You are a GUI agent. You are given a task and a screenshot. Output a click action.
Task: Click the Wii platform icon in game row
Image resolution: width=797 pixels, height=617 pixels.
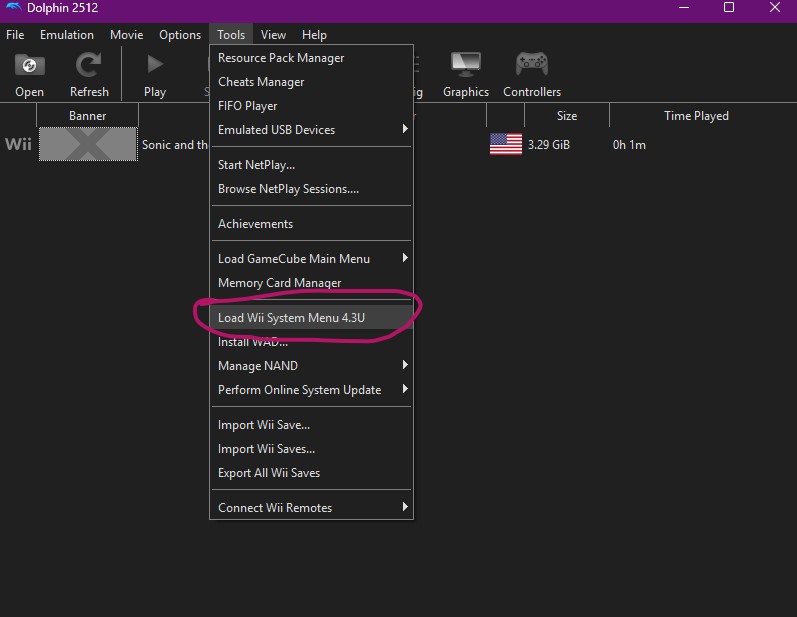[x=18, y=145]
